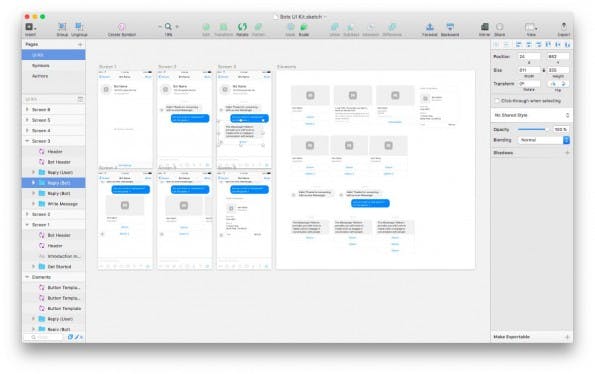Add a shadow with plus button

click(x=567, y=152)
